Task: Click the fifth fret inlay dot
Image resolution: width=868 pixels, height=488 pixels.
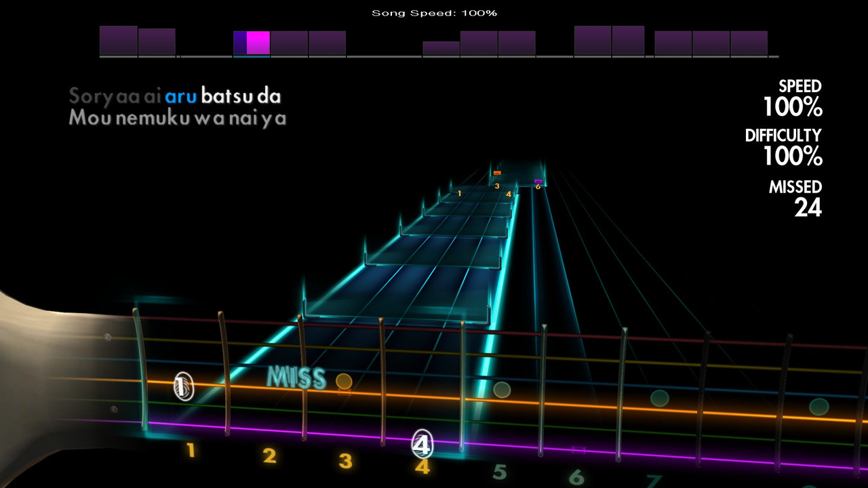Action: pyautogui.click(x=502, y=390)
